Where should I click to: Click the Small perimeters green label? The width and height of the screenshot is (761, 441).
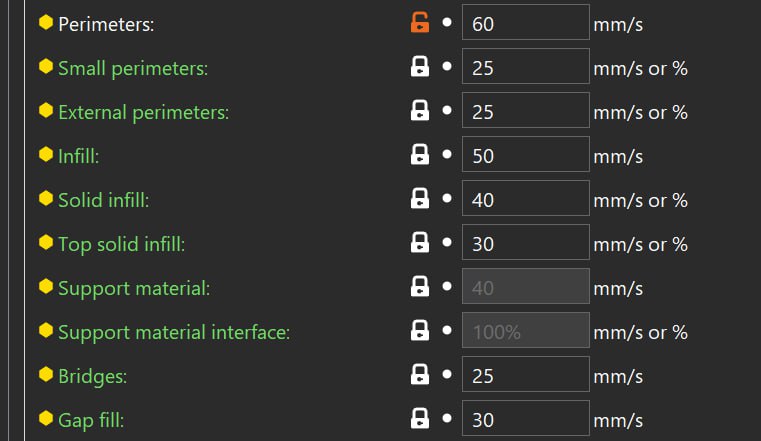pyautogui.click(x=133, y=68)
